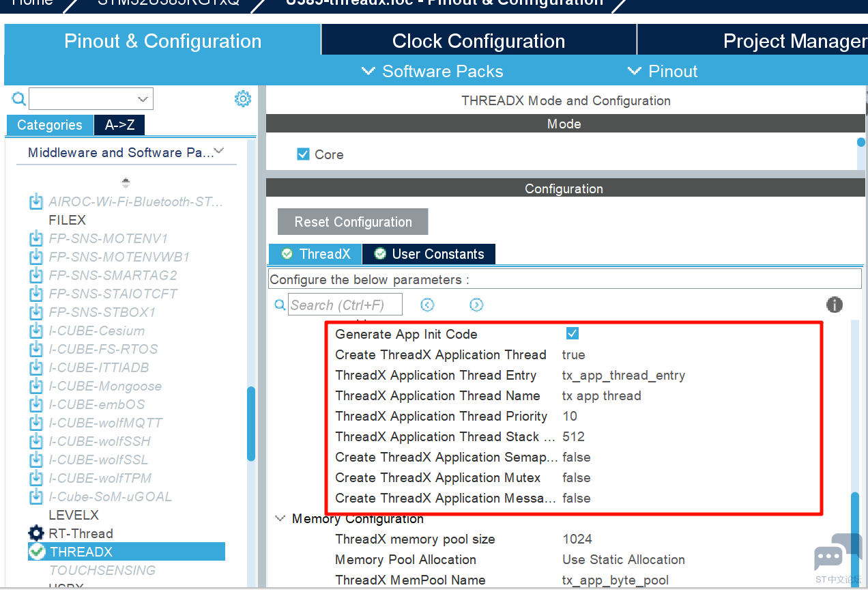Open the chat bubble support icon
Viewport: 868px width, 590px height.
838,552
